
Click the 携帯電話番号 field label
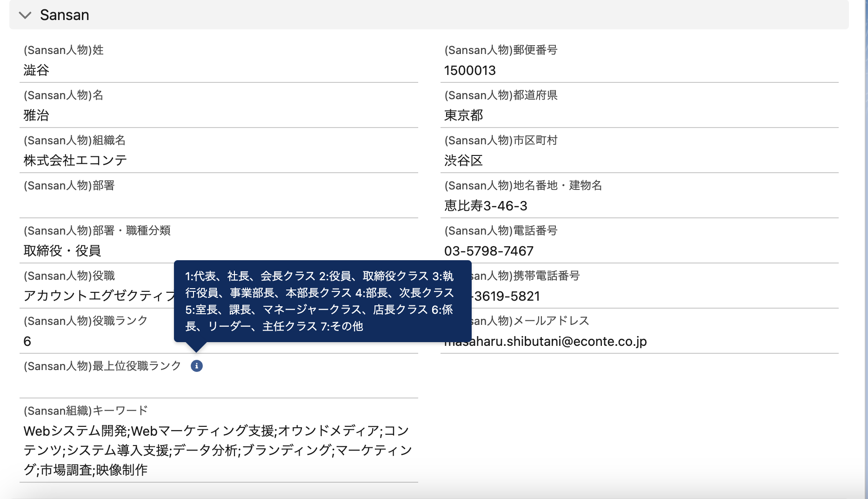click(526, 276)
